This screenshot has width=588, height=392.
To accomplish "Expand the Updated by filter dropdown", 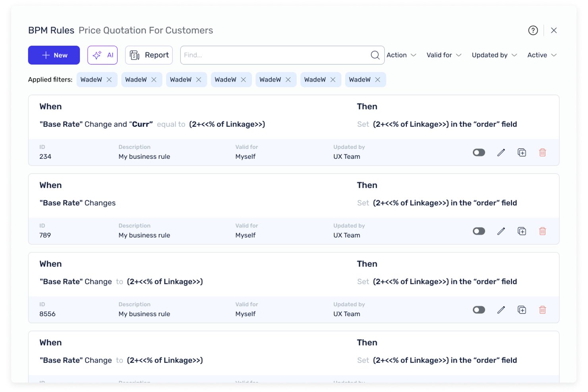I will point(494,55).
